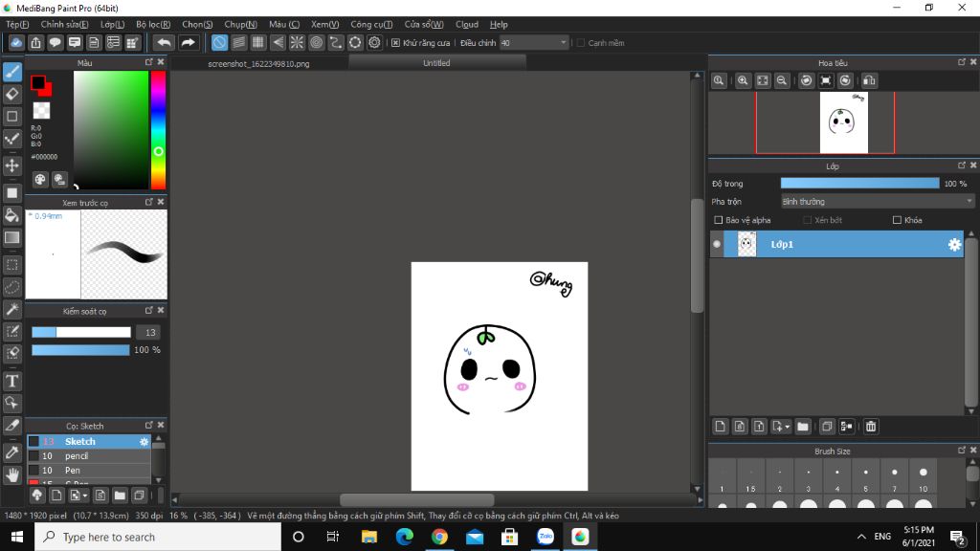This screenshot has width=980, height=551.
Task: Select the Text tool
Action: (12, 381)
